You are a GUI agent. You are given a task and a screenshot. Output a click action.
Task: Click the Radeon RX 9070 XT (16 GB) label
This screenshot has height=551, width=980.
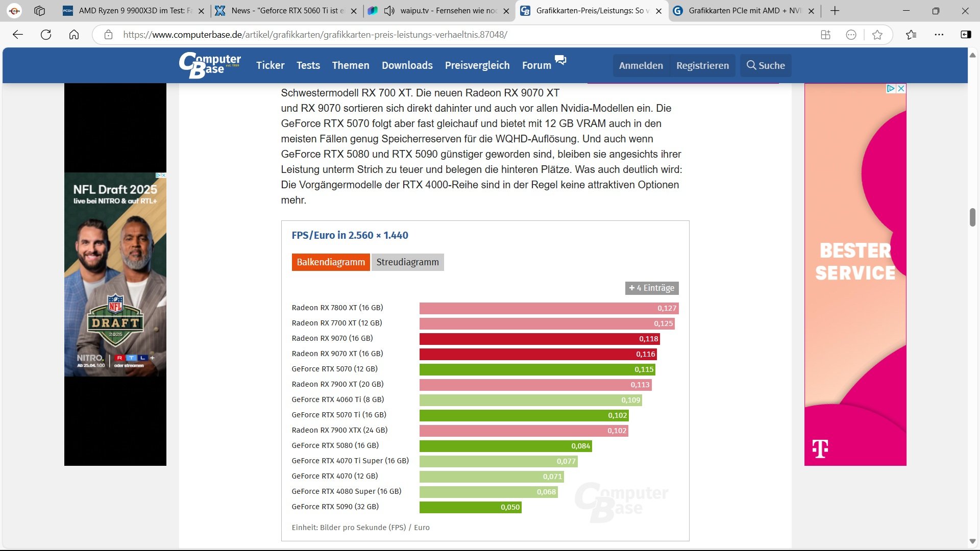coord(337,354)
